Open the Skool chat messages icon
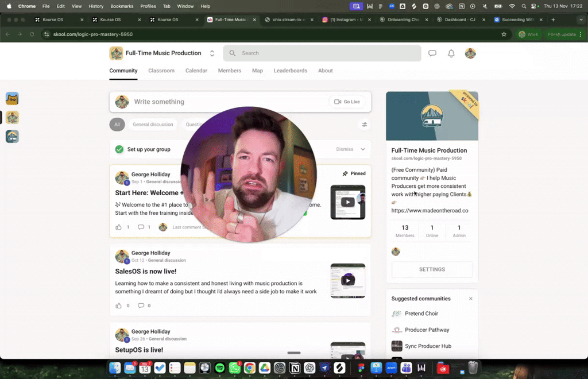This screenshot has width=588, height=379. pos(432,53)
